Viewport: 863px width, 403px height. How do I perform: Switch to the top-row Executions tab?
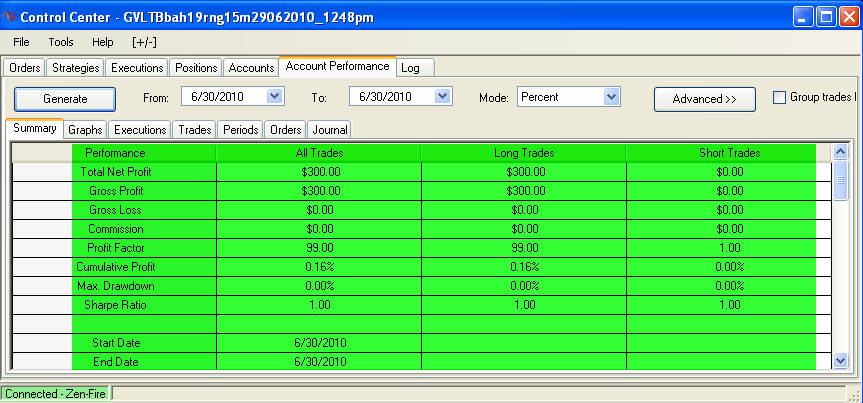[137, 68]
